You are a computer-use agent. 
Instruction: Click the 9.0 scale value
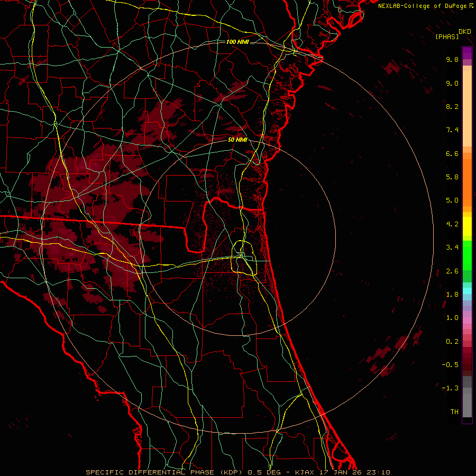coord(452,83)
